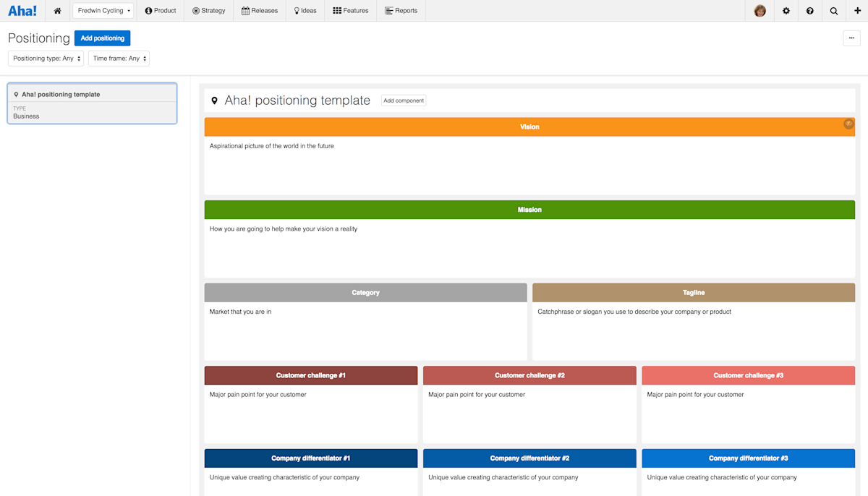Click the main Aha! positioning template title

[x=297, y=101]
